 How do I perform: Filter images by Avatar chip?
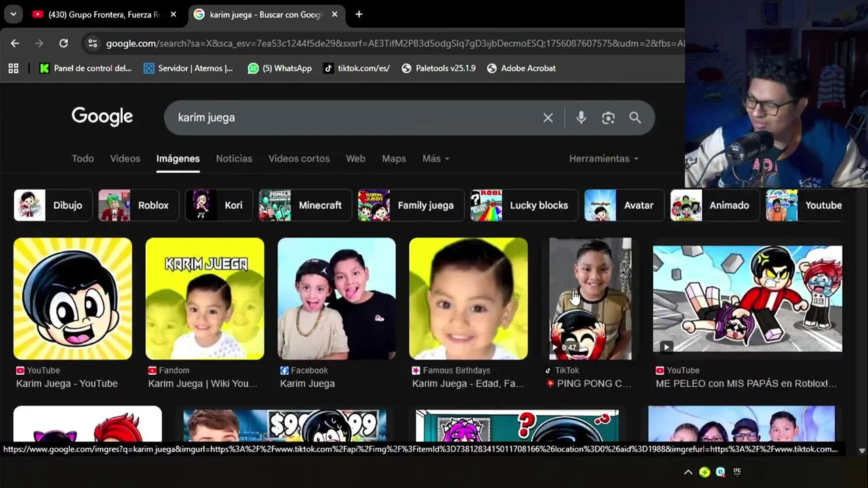(x=624, y=205)
